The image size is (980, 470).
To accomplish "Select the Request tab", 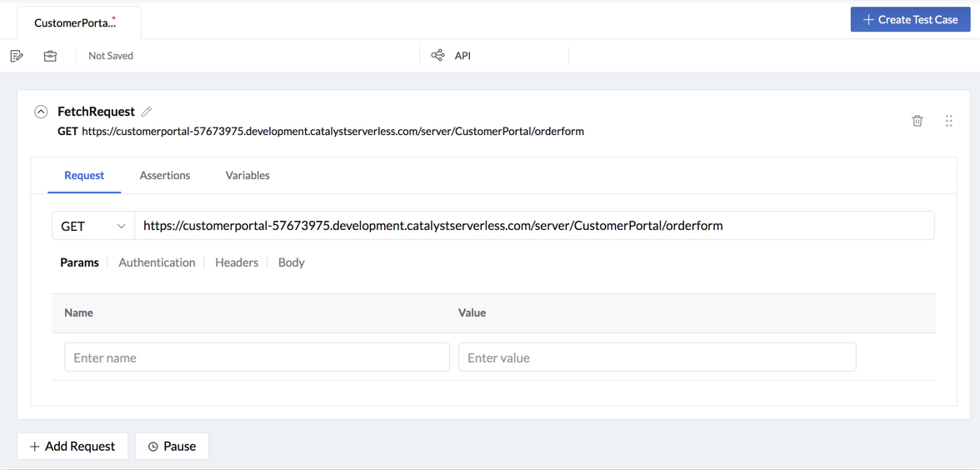I will pos(84,176).
